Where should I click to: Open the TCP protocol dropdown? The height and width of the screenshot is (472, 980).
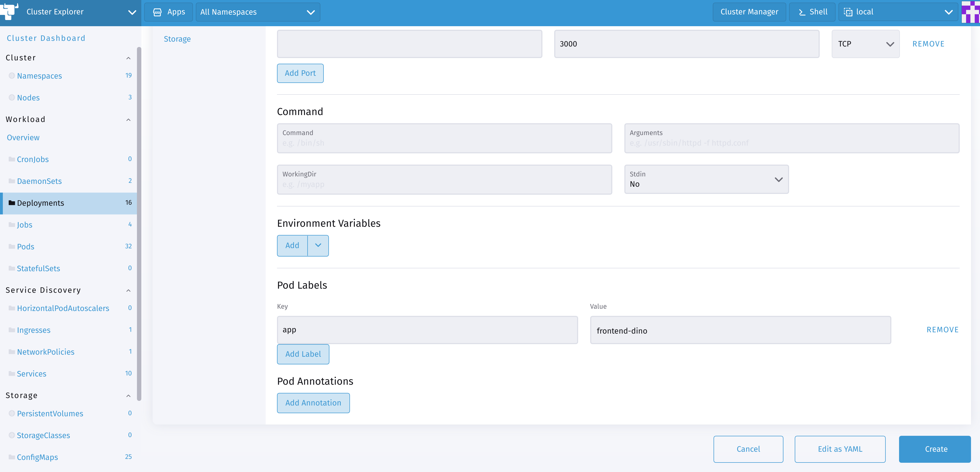tap(865, 44)
